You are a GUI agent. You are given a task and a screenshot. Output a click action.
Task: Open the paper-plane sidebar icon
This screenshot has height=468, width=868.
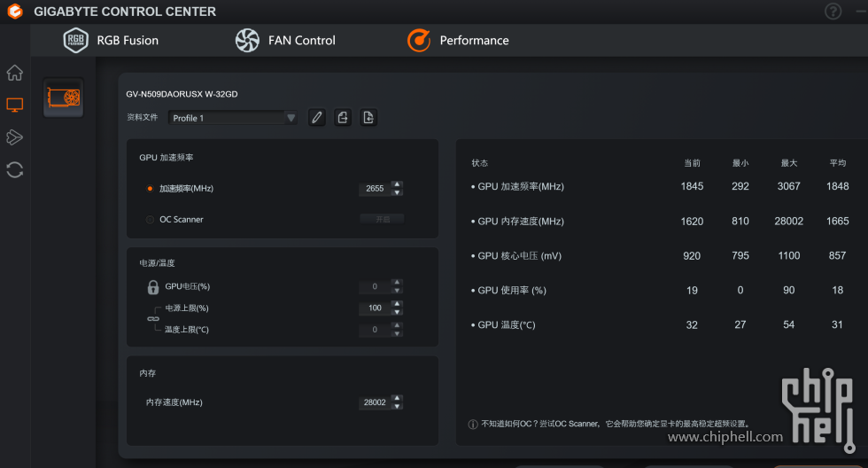[x=15, y=136]
